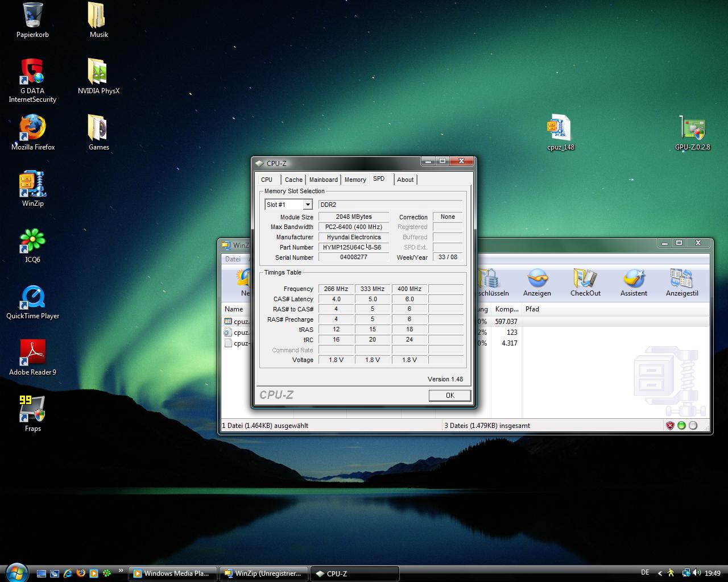This screenshot has width=728, height=582.
Task: Click WinZip status text '3 Dateis (1.479KB) insgesamt'
Action: point(487,425)
